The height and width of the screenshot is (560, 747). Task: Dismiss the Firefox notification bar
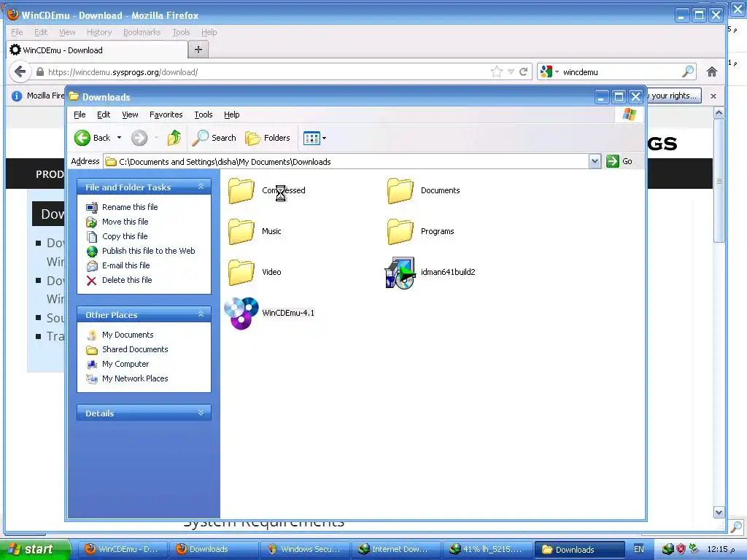713,96
